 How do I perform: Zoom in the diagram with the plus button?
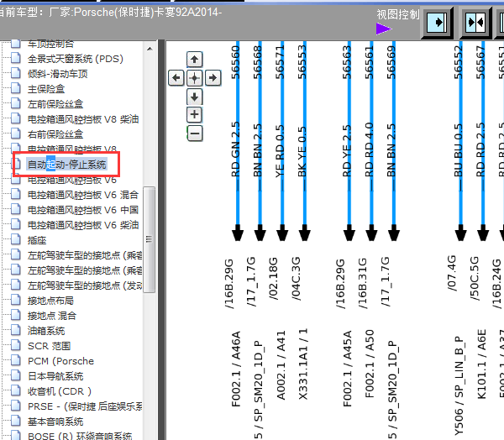195,115
